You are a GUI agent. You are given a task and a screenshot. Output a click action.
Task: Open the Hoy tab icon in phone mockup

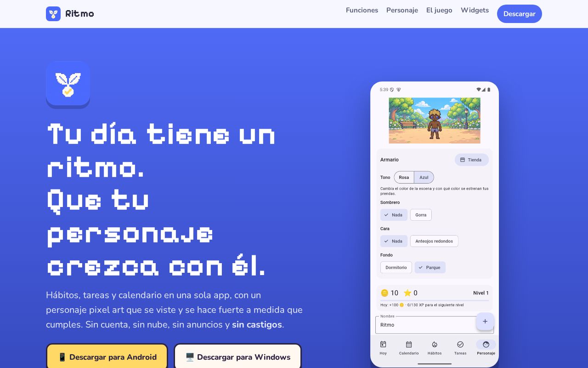383,345
